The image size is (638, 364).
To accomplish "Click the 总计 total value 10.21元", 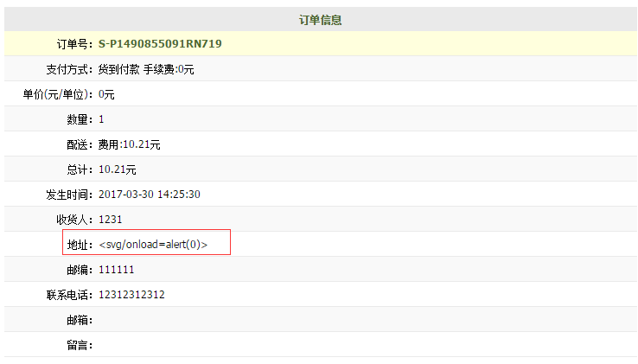I will point(118,169).
